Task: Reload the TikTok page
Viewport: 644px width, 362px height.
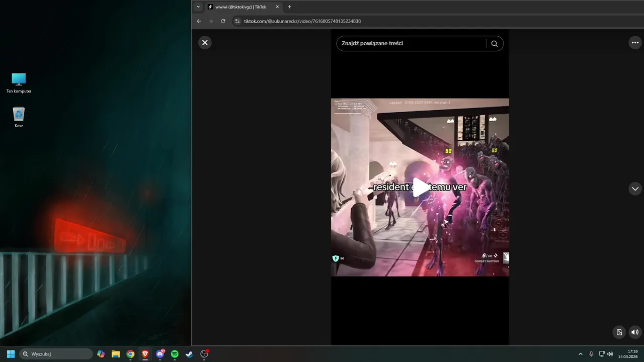Action: coord(223,21)
